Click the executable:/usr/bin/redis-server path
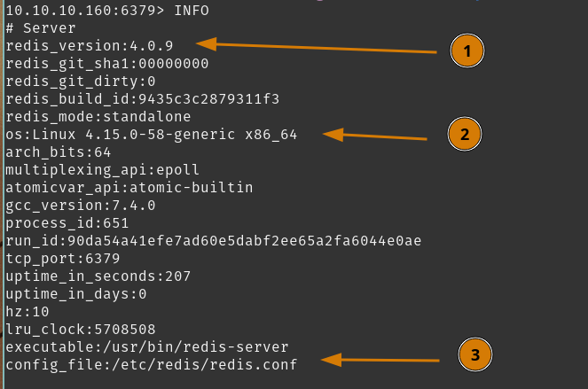 pos(146,347)
